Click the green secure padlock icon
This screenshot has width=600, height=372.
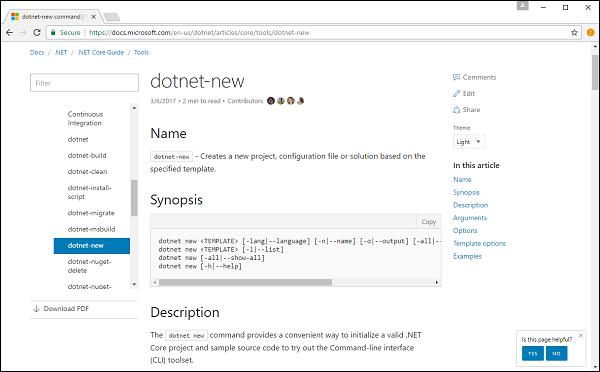coord(53,33)
